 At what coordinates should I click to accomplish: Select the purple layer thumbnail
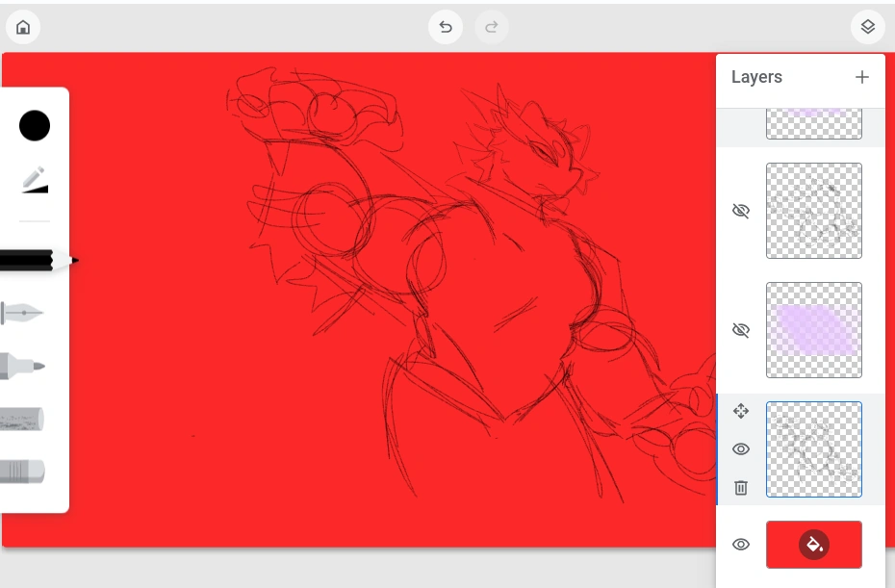(x=813, y=329)
